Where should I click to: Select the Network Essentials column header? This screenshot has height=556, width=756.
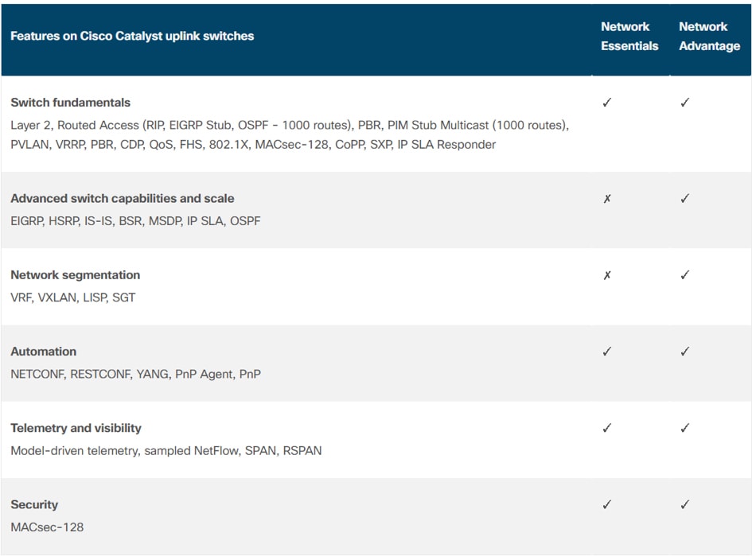pos(629,36)
